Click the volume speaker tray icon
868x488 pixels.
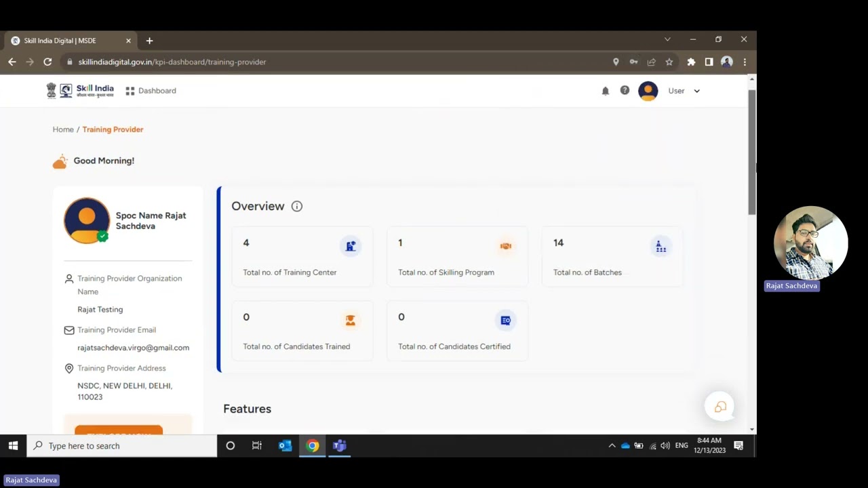tap(665, 445)
